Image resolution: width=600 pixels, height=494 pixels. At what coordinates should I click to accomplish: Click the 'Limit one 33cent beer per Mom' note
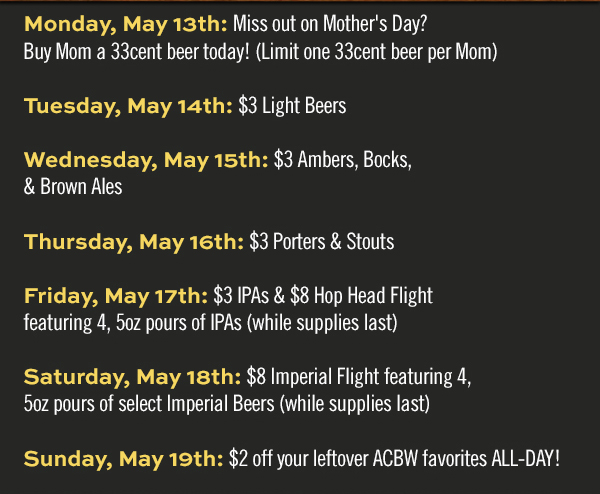coord(377,52)
